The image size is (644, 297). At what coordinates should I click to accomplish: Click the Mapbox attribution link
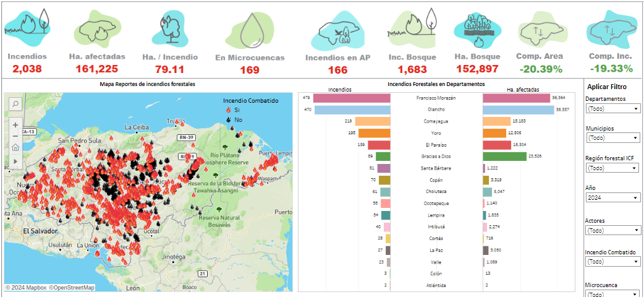coord(27,288)
